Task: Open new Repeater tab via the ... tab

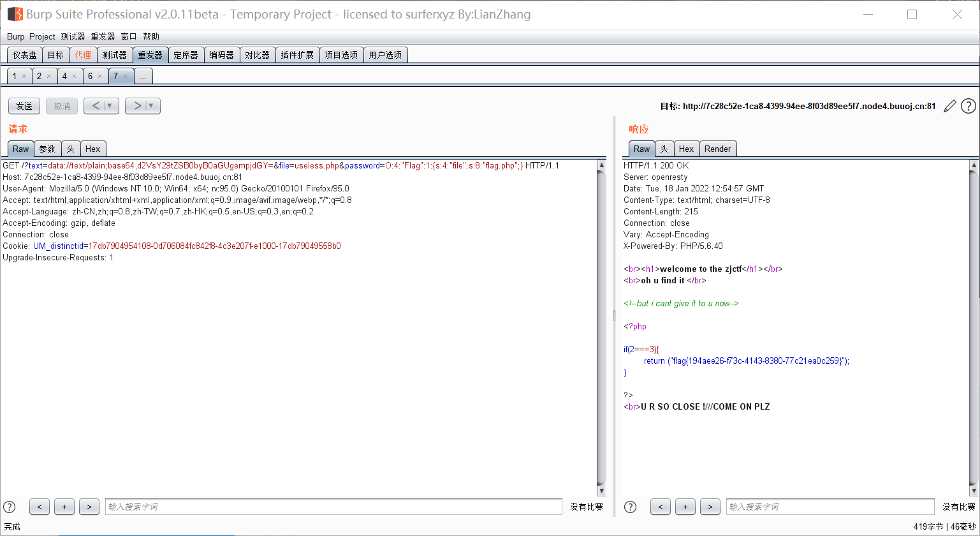Action: [x=143, y=77]
